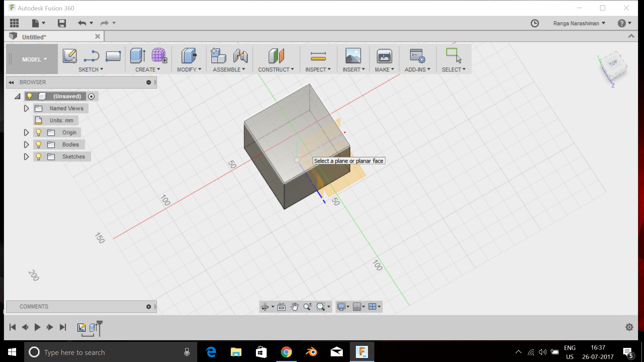Jump timeline to the beginning
The width and height of the screenshot is (644, 362).
(x=13, y=327)
